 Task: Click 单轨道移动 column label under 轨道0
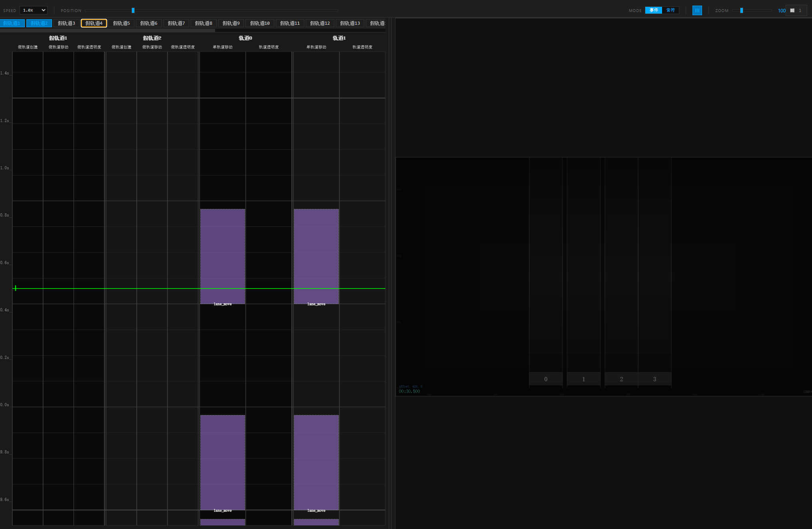point(223,47)
